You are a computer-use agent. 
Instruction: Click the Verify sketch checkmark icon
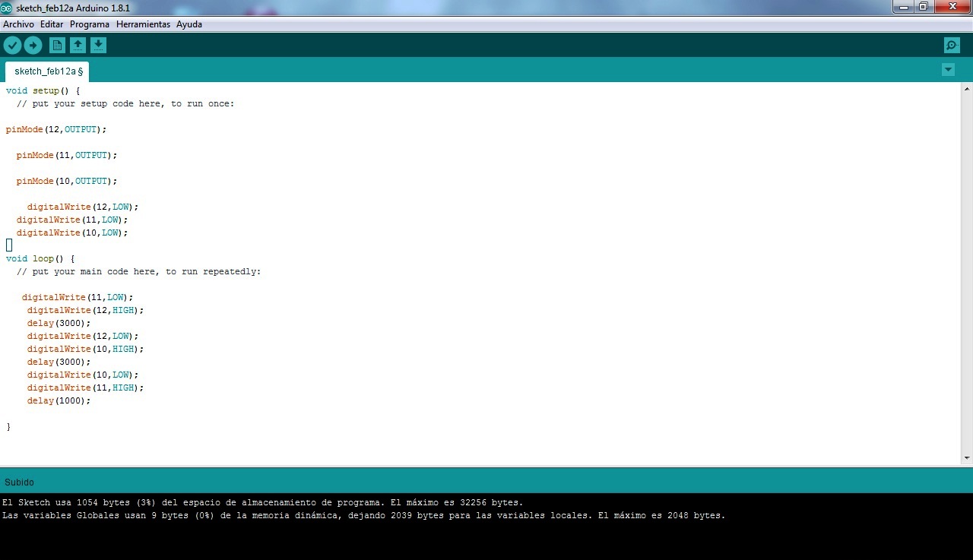(12, 46)
